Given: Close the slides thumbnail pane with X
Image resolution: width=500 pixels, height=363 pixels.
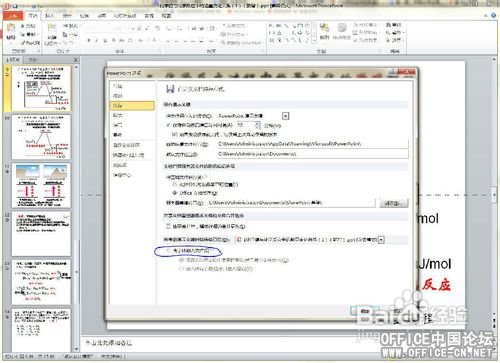Looking at the screenshot, I should [76, 60].
